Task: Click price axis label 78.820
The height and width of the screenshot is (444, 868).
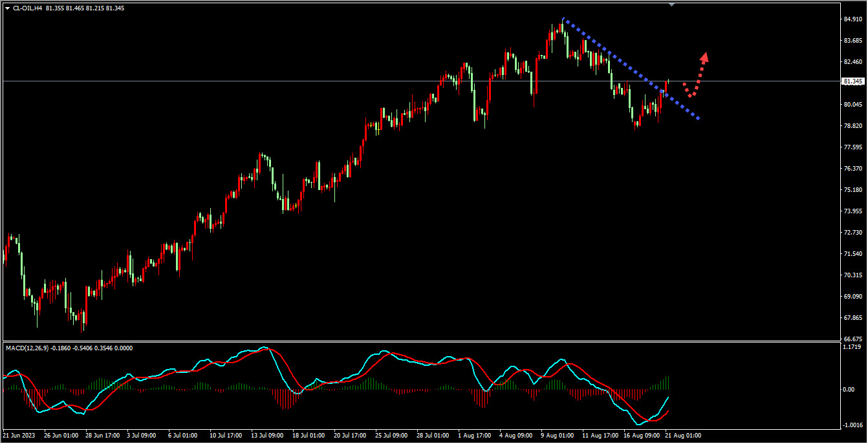Action: (854, 126)
